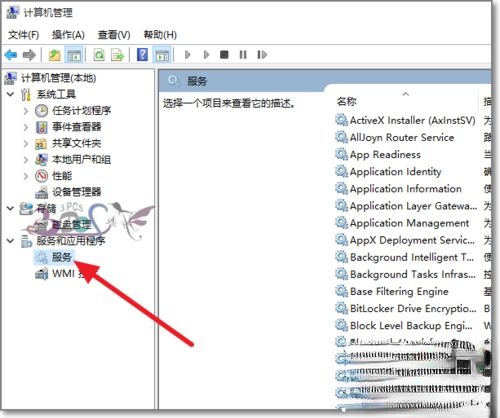Click the Up one level folder icon
This screenshot has width=500, height=418.
pyautogui.click(x=54, y=55)
